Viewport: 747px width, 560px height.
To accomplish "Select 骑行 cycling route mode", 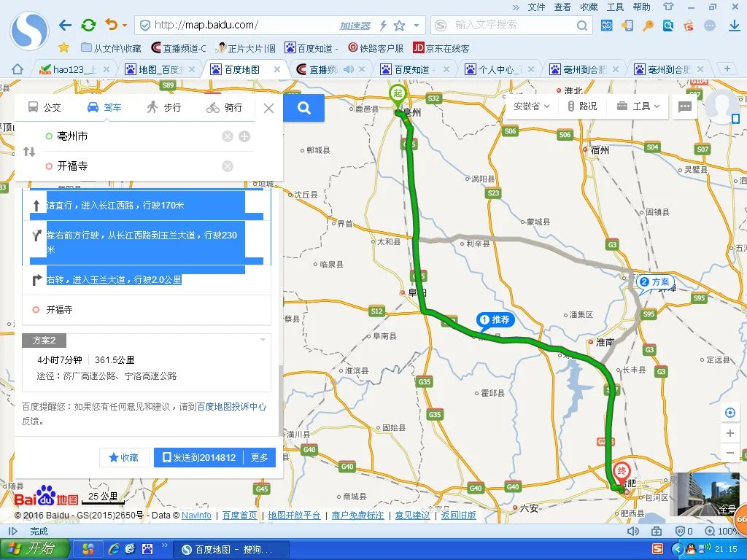I will (x=224, y=108).
